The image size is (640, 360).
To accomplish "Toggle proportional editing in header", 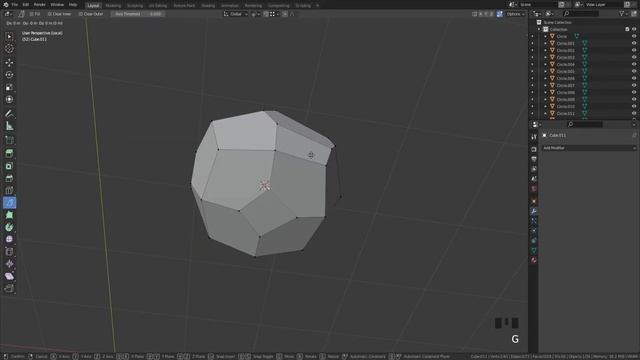I will click(x=284, y=14).
